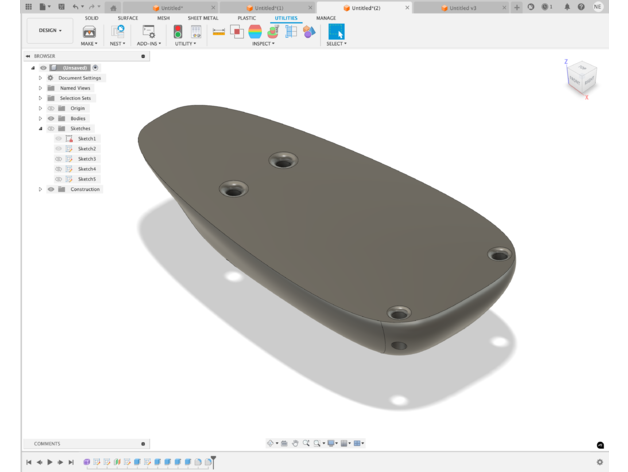This screenshot has height=472, width=628.
Task: Click the ViewCube in the corner
Action: [582, 78]
